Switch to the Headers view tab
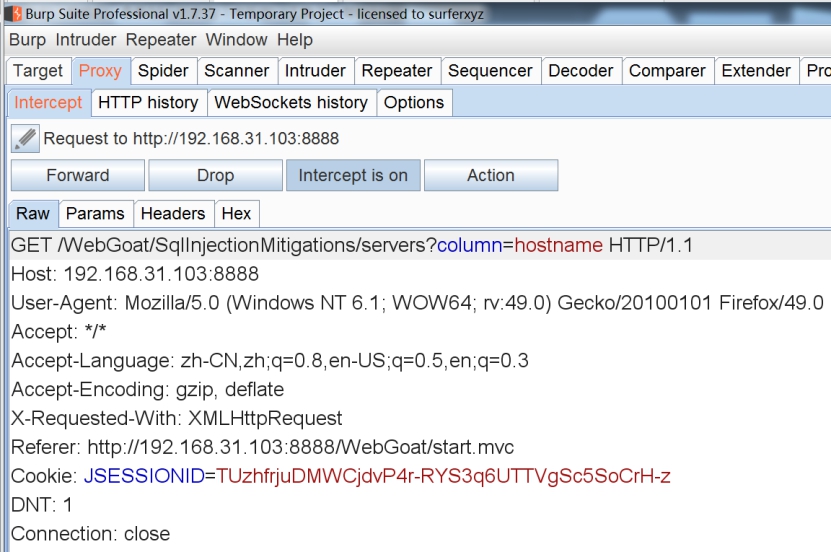The width and height of the screenshot is (831, 552). click(173, 213)
